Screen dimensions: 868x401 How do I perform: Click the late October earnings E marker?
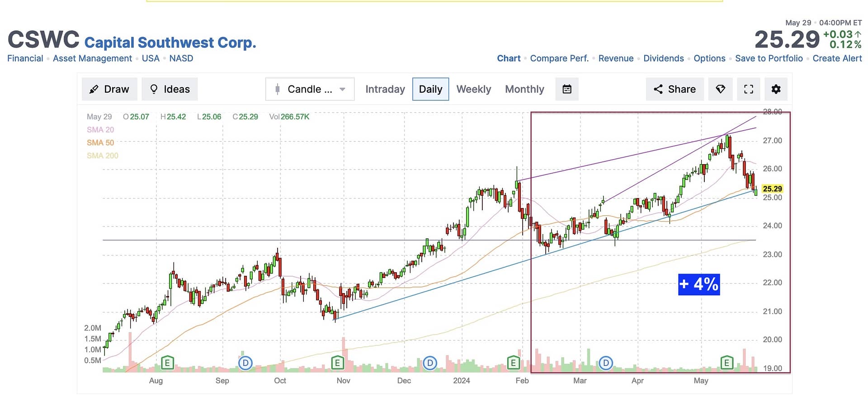337,363
